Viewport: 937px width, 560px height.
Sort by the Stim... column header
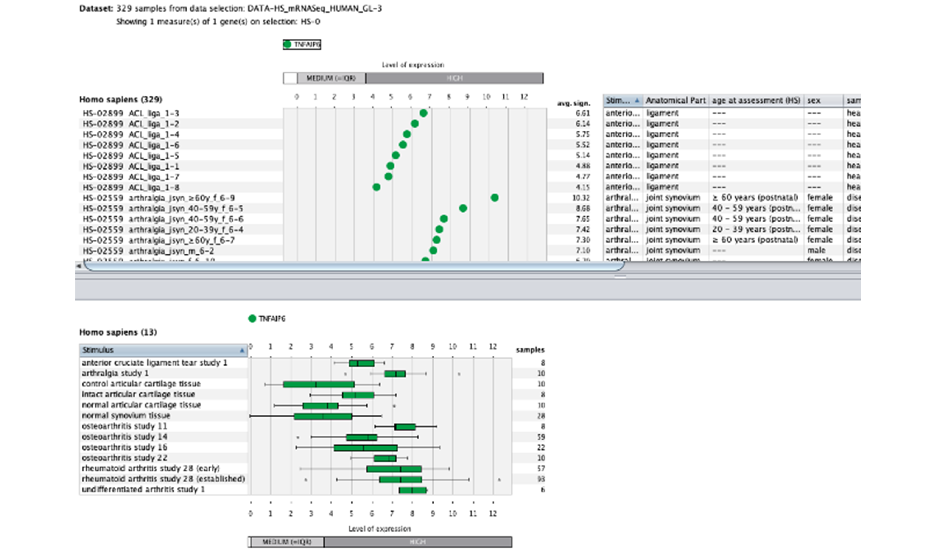tap(623, 100)
